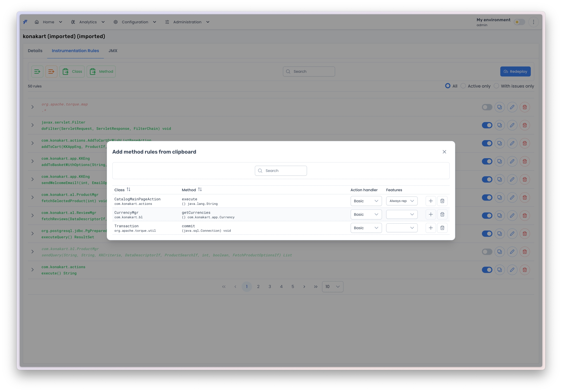
Task: Toggle the org.apache.torque.map rule switch
Action: pos(487,107)
